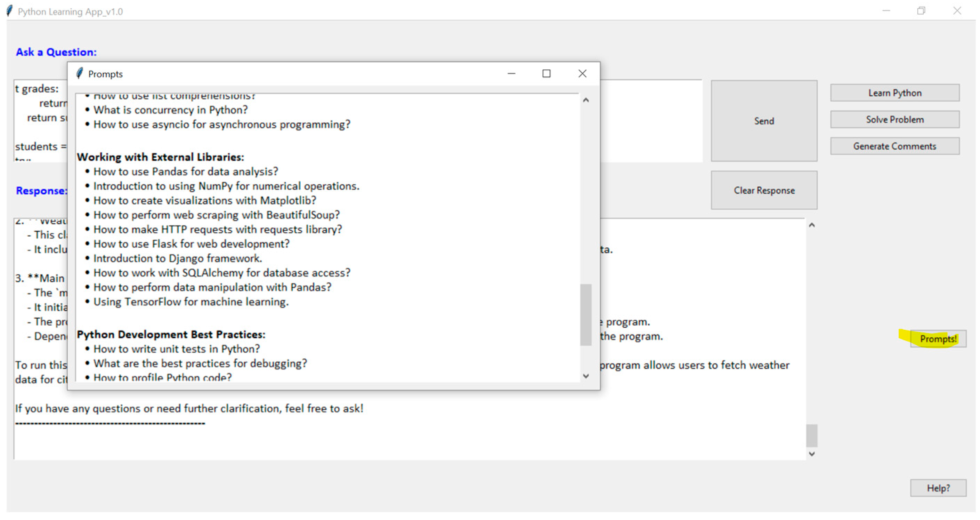
Task: Click Solve Problem button
Action: [x=894, y=120]
